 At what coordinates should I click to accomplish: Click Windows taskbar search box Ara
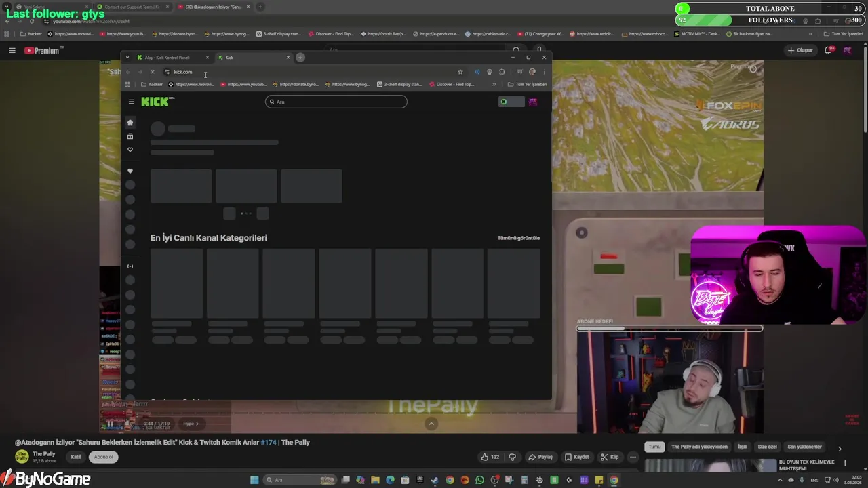click(298, 480)
